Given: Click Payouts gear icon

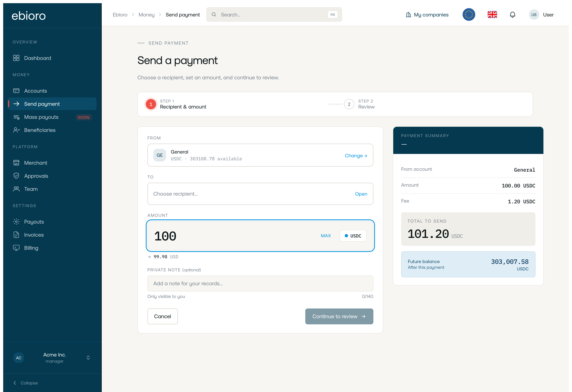Looking at the screenshot, I should (x=16, y=222).
